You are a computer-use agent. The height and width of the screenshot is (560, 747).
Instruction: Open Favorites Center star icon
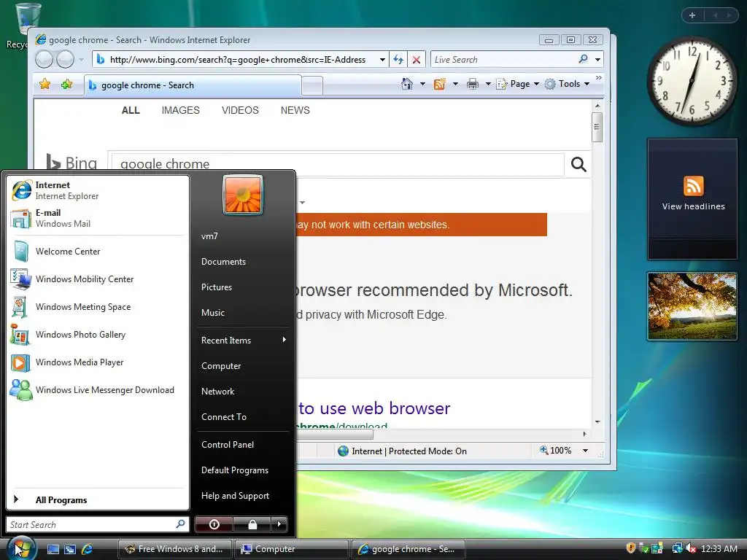pos(44,85)
